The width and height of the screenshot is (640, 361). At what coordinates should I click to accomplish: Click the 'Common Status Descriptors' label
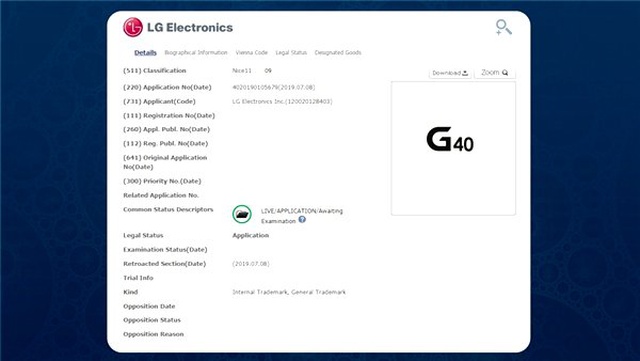coord(168,209)
